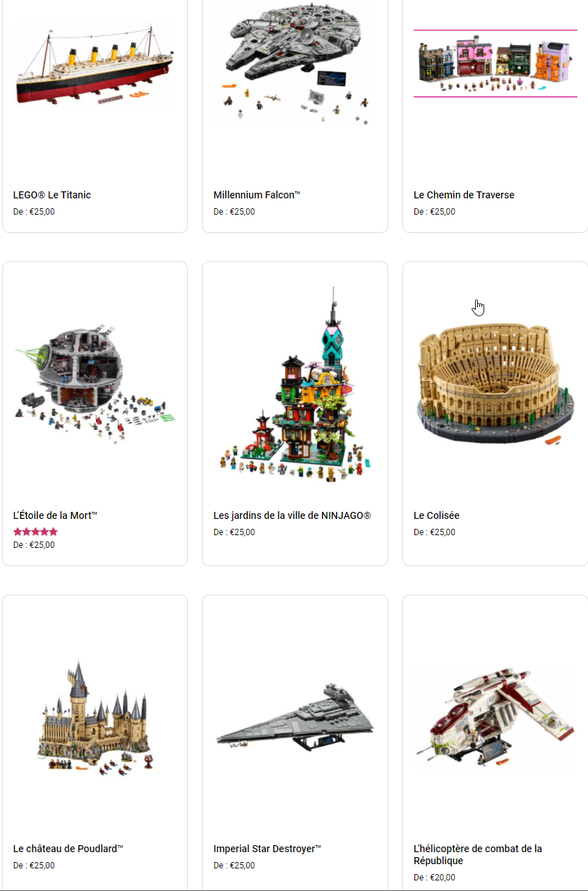The height and width of the screenshot is (891, 588).
Task: Open L'hélicoptère de combat de la République
Action: tap(478, 855)
